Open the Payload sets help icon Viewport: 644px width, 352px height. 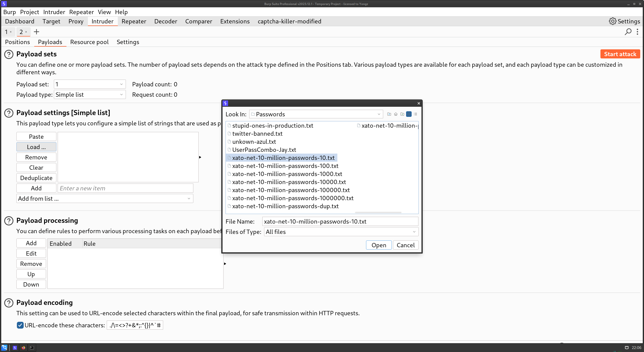tap(9, 54)
